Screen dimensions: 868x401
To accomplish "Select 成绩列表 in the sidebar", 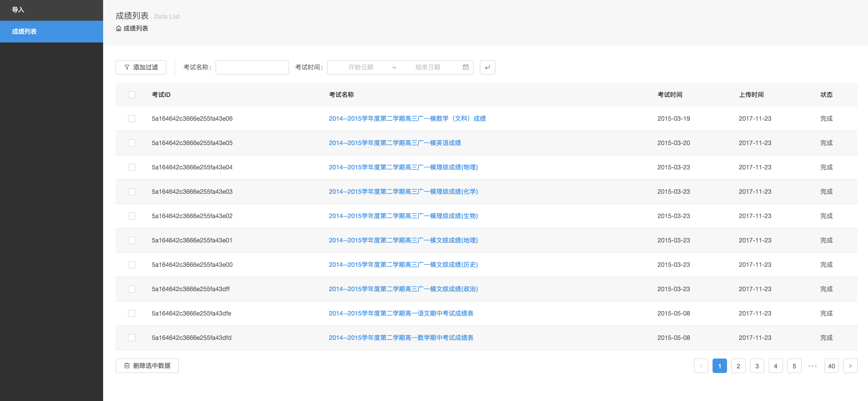I will pyautogui.click(x=24, y=31).
